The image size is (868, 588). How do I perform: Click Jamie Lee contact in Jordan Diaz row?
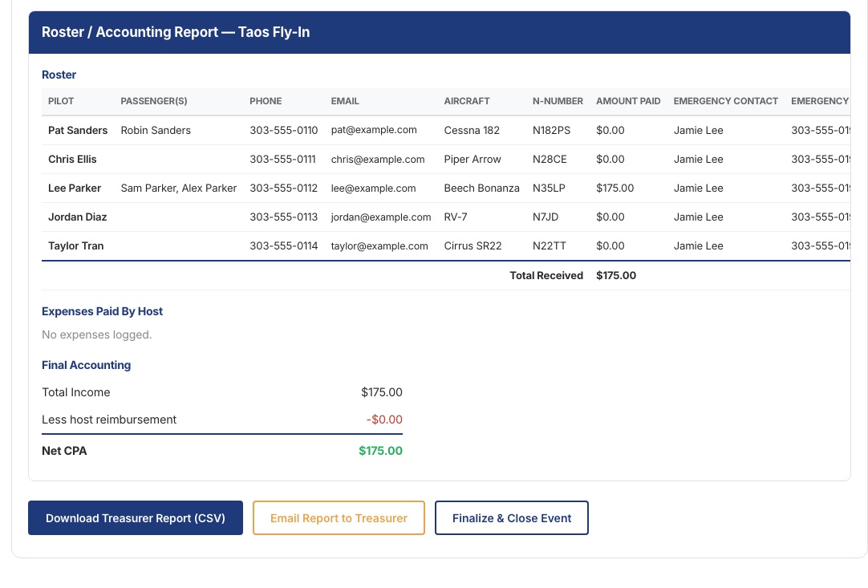[698, 217]
